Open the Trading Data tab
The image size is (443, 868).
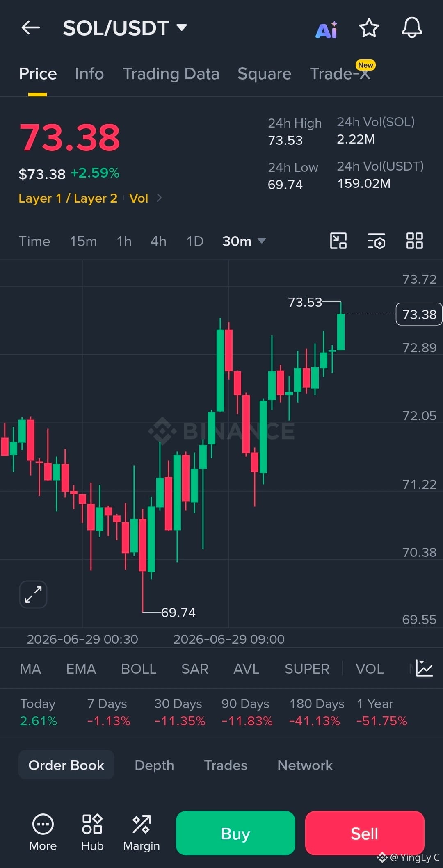(x=171, y=74)
